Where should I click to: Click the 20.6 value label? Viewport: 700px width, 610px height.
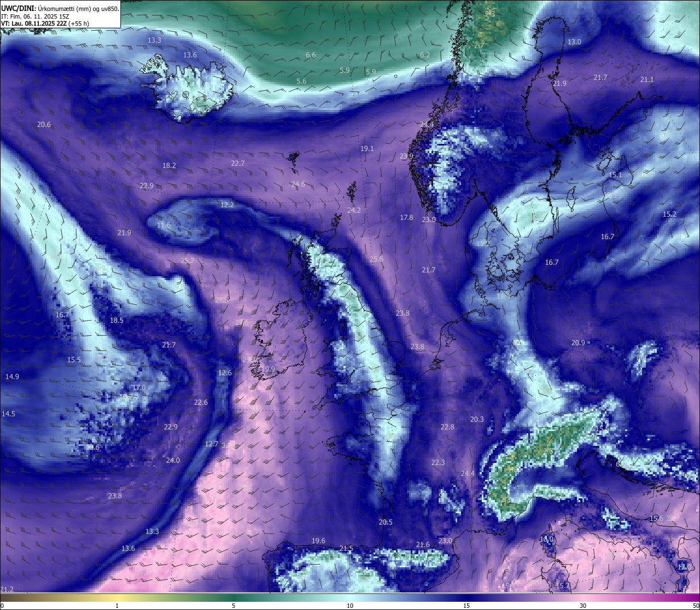(x=44, y=125)
